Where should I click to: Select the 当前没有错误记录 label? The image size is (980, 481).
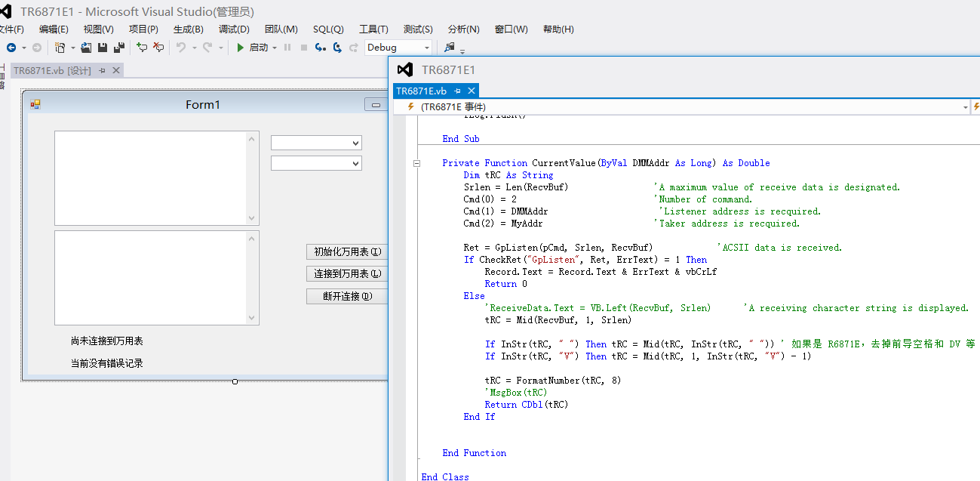tap(107, 363)
